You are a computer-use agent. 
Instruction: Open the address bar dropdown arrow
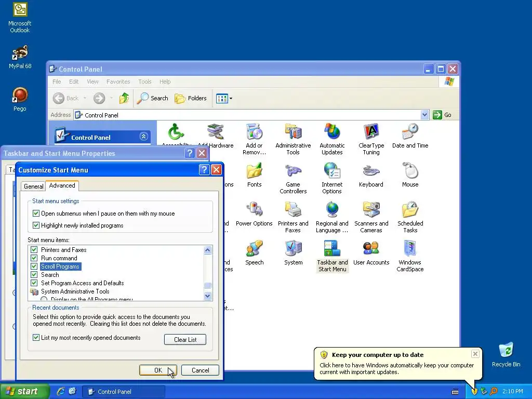[424, 115]
